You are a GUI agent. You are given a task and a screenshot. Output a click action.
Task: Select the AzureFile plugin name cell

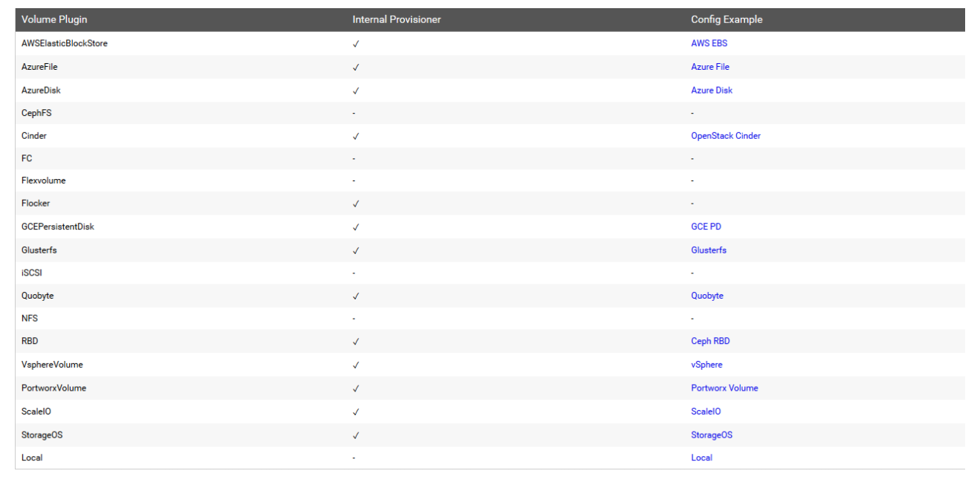(39, 67)
